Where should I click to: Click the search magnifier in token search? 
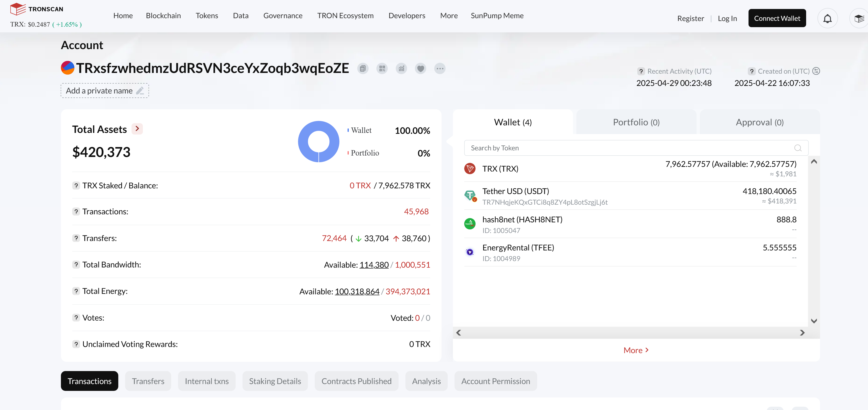(x=798, y=148)
